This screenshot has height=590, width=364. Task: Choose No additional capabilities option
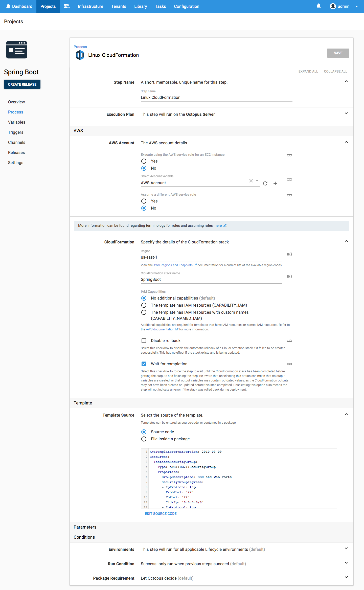point(144,298)
